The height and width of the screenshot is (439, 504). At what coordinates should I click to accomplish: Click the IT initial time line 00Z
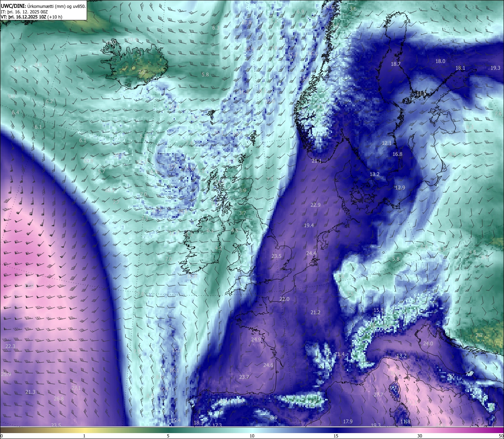(24, 12)
